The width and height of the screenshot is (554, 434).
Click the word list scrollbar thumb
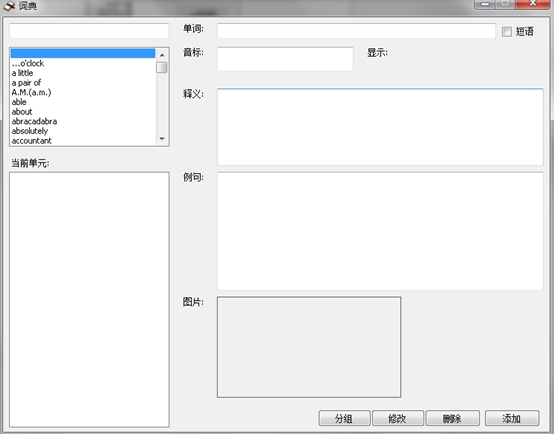161,67
